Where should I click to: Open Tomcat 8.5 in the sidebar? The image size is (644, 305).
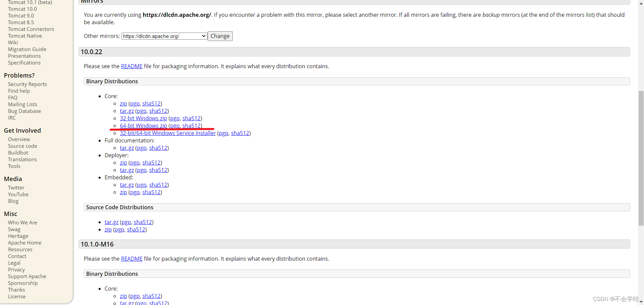point(21,23)
